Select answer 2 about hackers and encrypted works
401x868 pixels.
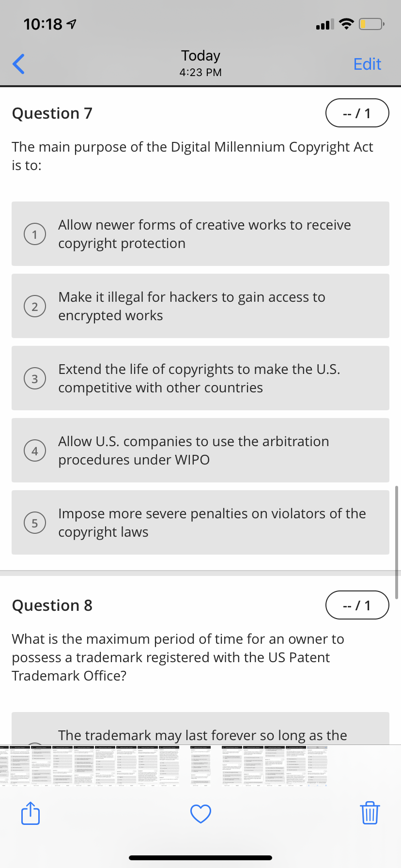(200, 306)
